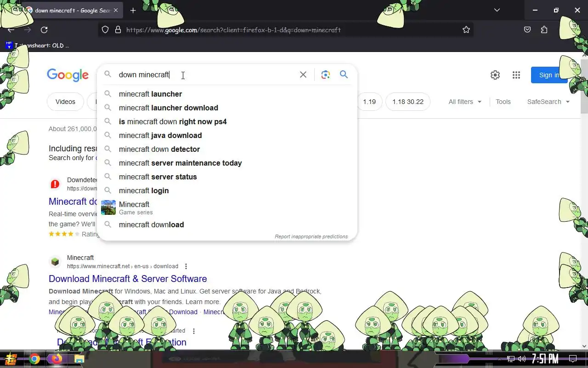Image resolution: width=588 pixels, height=368 pixels.
Task: Choose suggestion 'minecraft launcher download'
Action: coord(227,108)
